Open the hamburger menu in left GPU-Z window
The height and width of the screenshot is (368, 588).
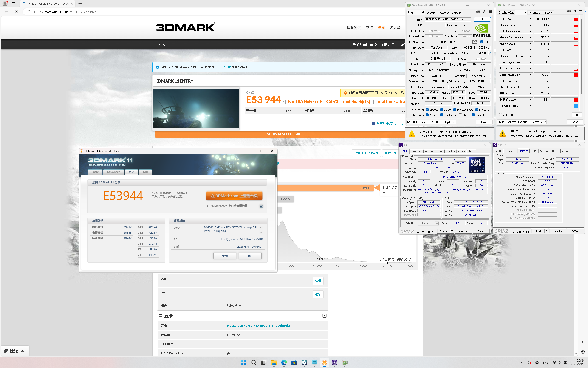coord(490,12)
